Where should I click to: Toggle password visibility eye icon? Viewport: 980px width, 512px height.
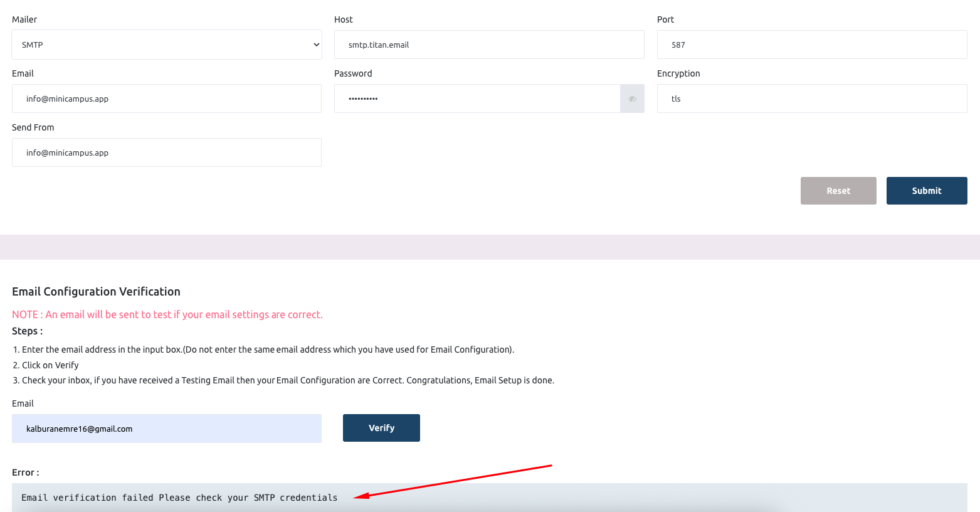pyautogui.click(x=632, y=99)
